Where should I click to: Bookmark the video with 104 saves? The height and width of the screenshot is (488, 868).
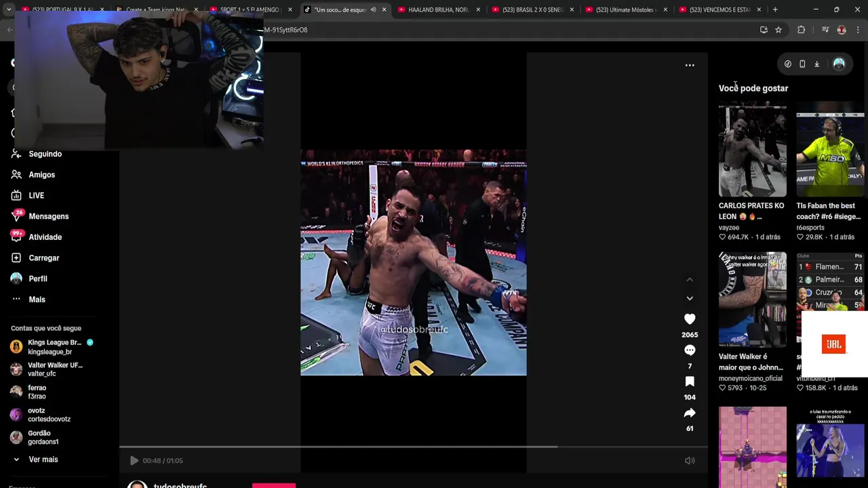click(x=690, y=382)
